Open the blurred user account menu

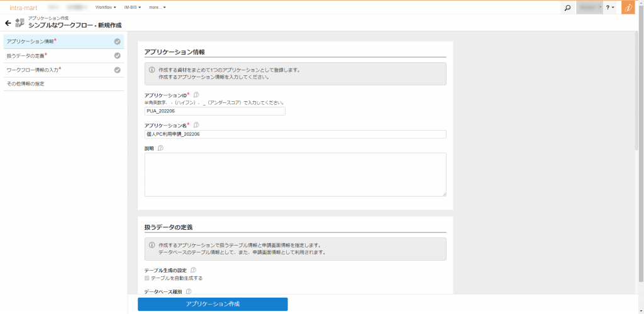click(x=589, y=8)
